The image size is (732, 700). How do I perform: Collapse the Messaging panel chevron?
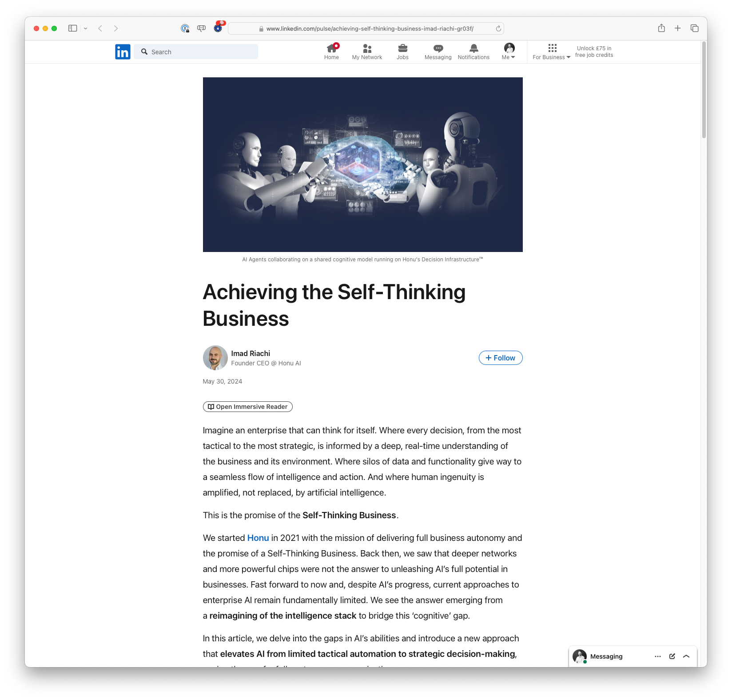(x=687, y=656)
